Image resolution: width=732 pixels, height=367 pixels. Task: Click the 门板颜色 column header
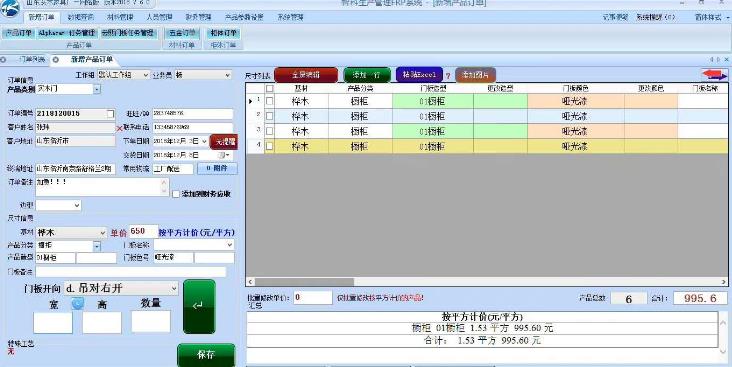[x=576, y=88]
